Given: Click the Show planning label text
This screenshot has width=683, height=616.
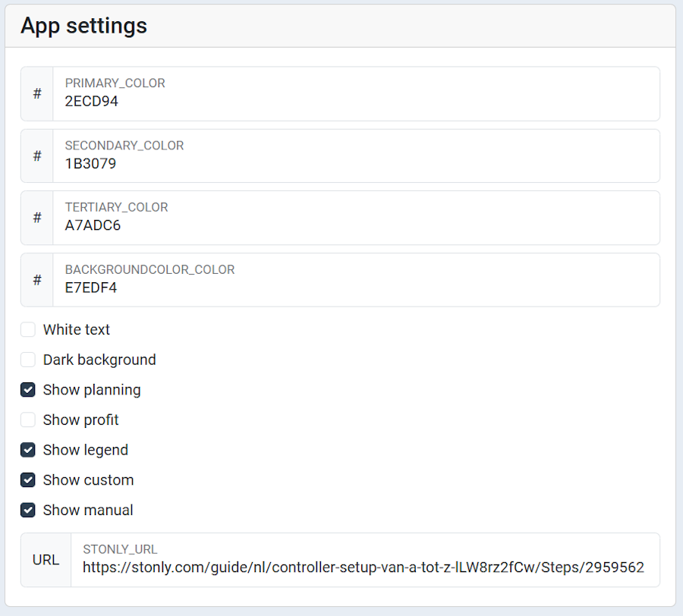Looking at the screenshot, I should 92,390.
